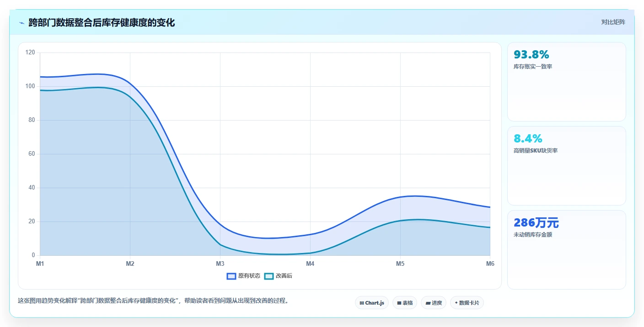Click the M4 x-axis label

[310, 264]
